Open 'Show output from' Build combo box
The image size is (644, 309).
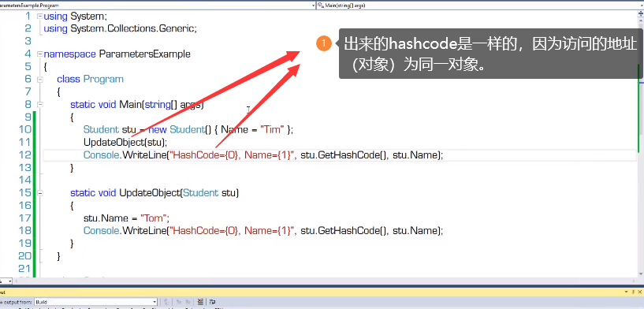(x=95, y=302)
